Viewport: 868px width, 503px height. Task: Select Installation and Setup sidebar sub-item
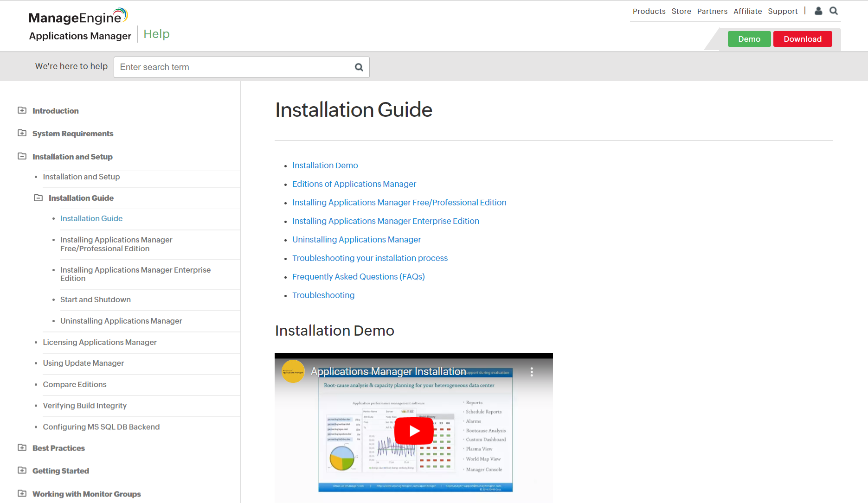coord(81,177)
